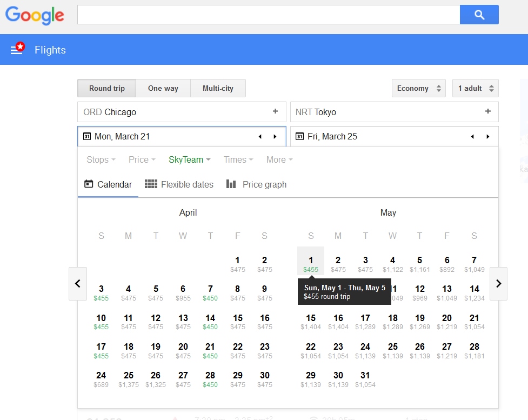Viewport: 528px width, 420px height.
Task: Select April 7 with $450 fare
Action: pyautogui.click(x=210, y=292)
